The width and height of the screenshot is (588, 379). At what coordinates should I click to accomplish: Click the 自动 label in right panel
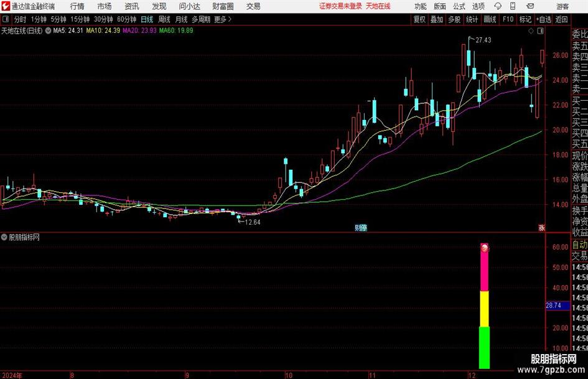tap(580, 245)
